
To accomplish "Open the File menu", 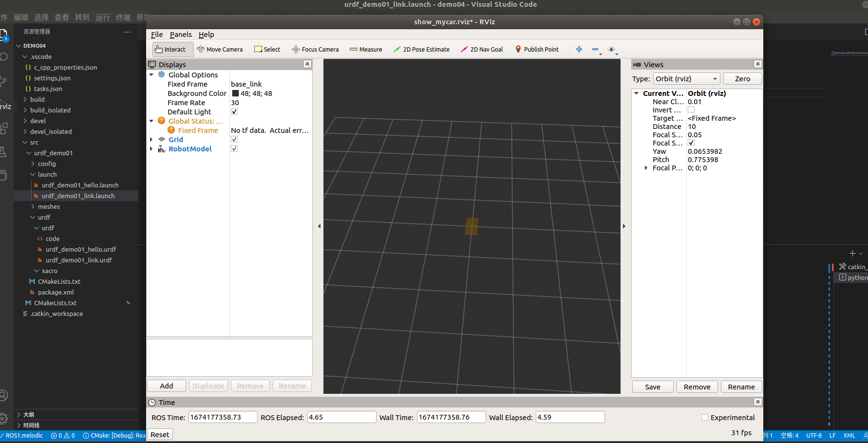I will coord(157,35).
